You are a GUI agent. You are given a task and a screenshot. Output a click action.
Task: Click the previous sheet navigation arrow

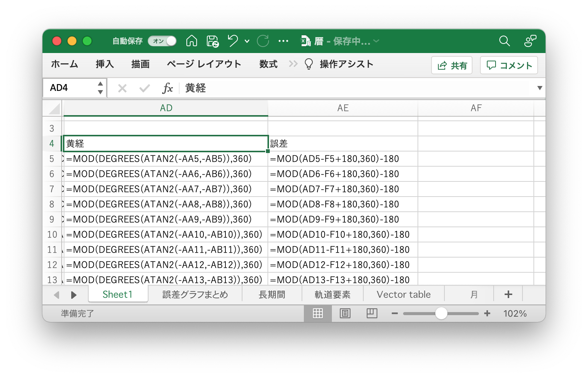pyautogui.click(x=56, y=295)
